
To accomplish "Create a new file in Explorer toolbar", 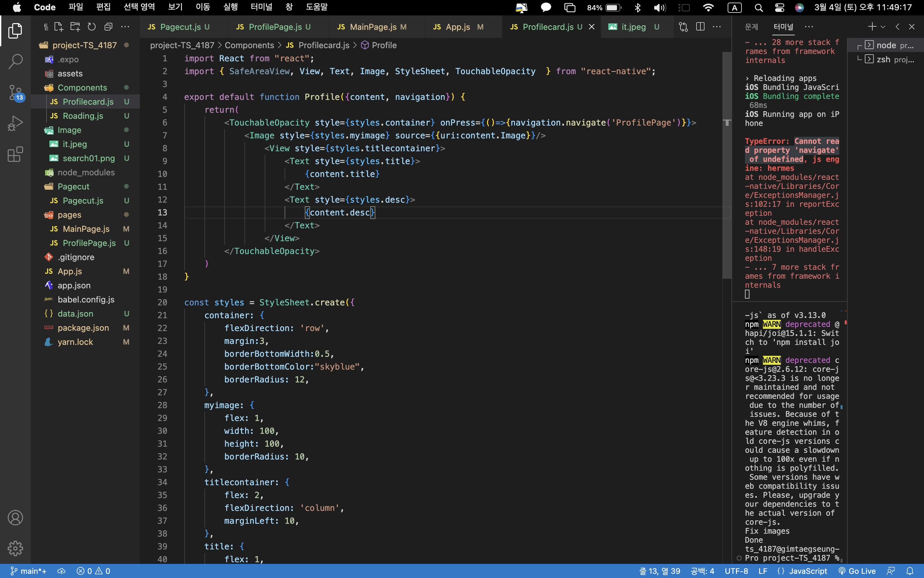I will (58, 27).
